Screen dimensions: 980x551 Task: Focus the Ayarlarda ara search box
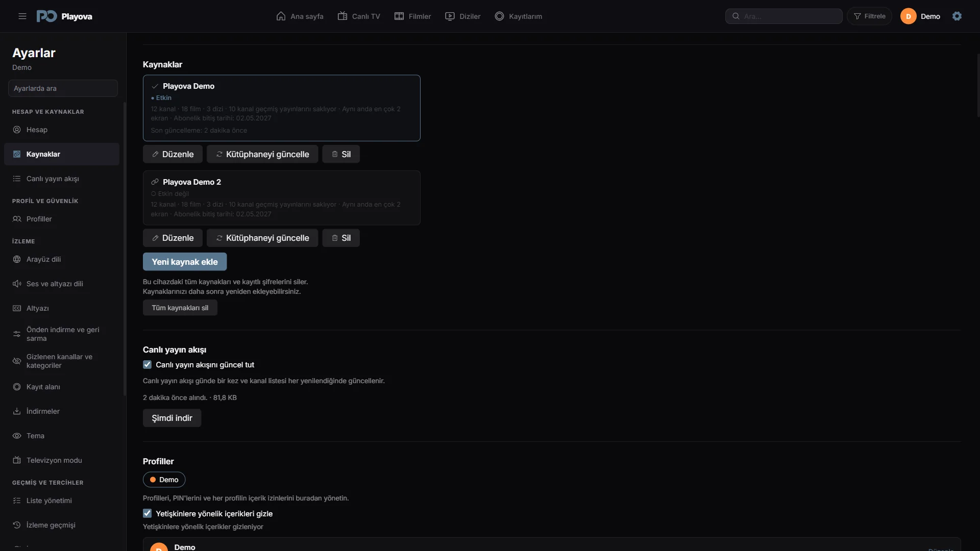pos(63,88)
